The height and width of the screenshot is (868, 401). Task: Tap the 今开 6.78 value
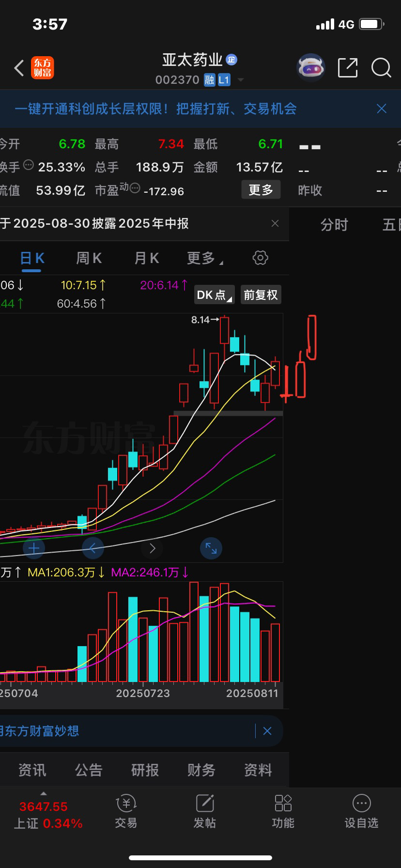72,144
